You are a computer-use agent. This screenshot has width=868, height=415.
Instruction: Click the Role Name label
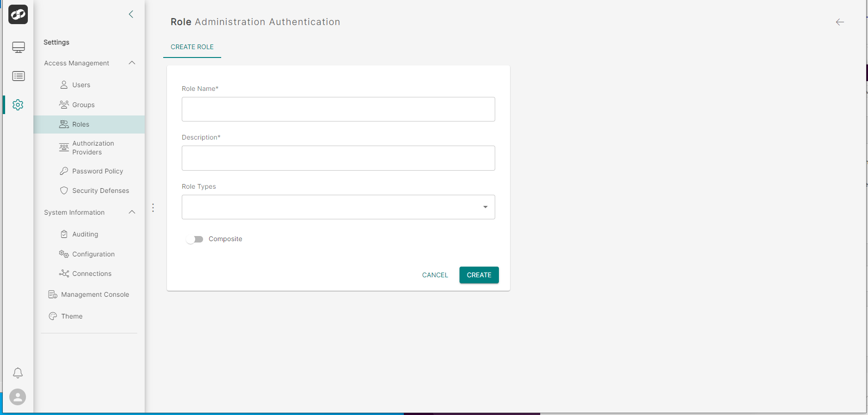[200, 89]
